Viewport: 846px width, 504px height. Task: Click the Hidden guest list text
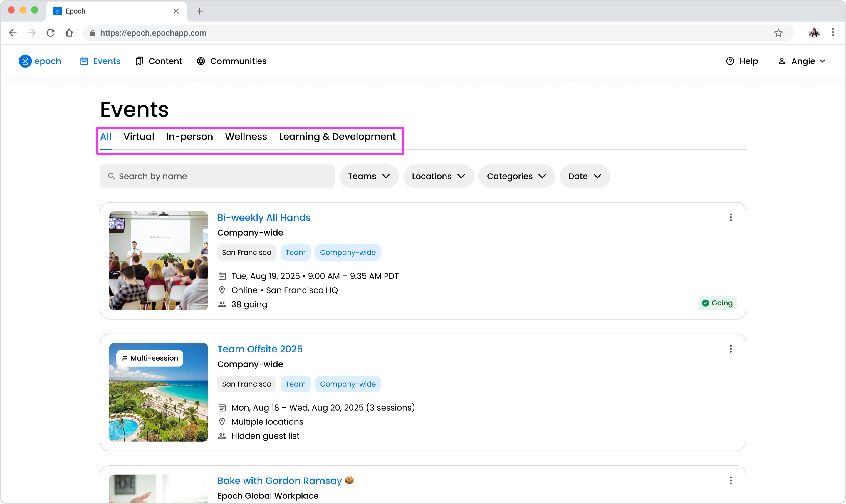point(265,436)
